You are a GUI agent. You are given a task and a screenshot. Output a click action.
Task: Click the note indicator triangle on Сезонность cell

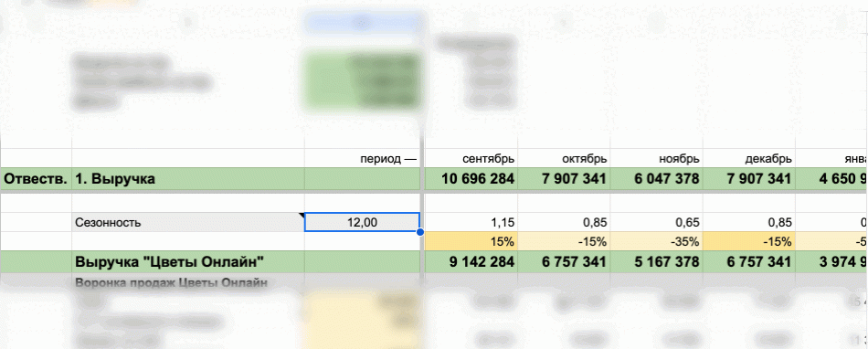302,215
